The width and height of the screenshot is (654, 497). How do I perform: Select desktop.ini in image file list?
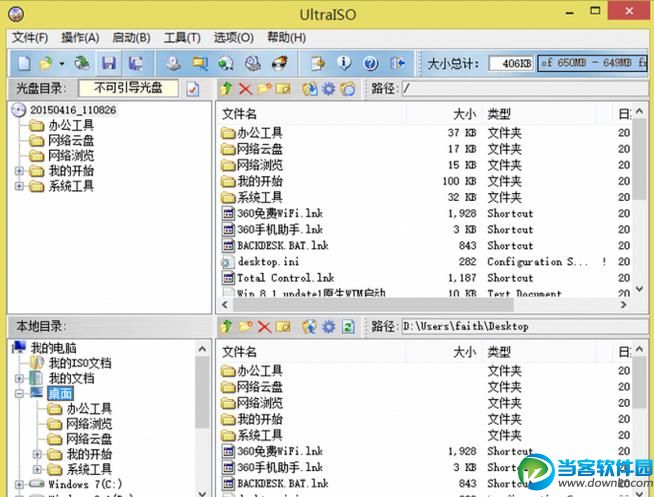coord(268,262)
